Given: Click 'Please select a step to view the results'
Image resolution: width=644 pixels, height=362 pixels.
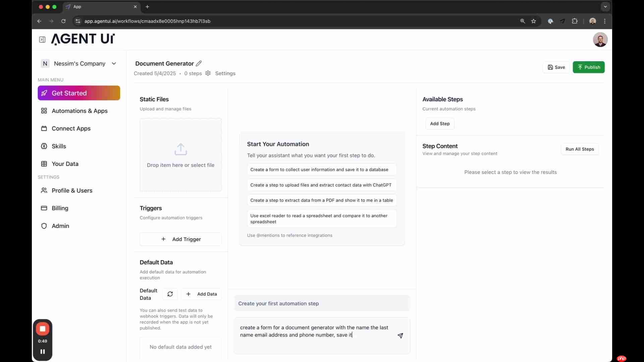Looking at the screenshot, I should click(x=510, y=172).
